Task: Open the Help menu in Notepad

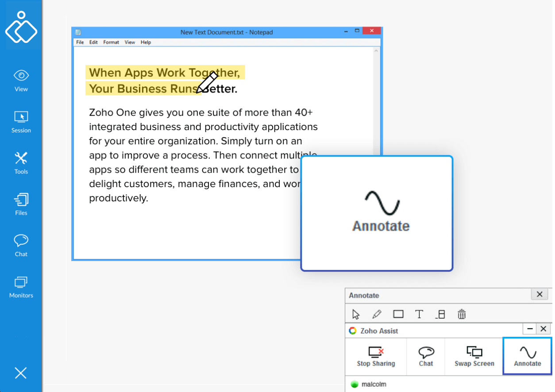Action: 146,42
